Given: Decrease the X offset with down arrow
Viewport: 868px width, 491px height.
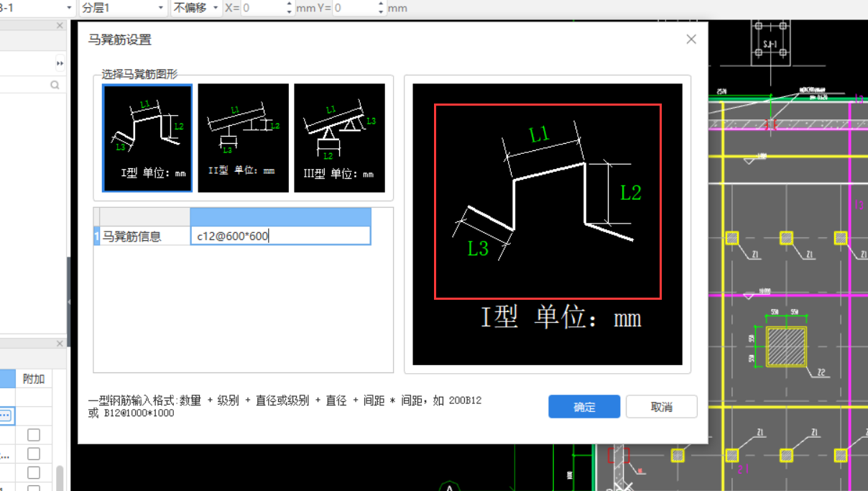Looking at the screenshot, I should tap(290, 12).
